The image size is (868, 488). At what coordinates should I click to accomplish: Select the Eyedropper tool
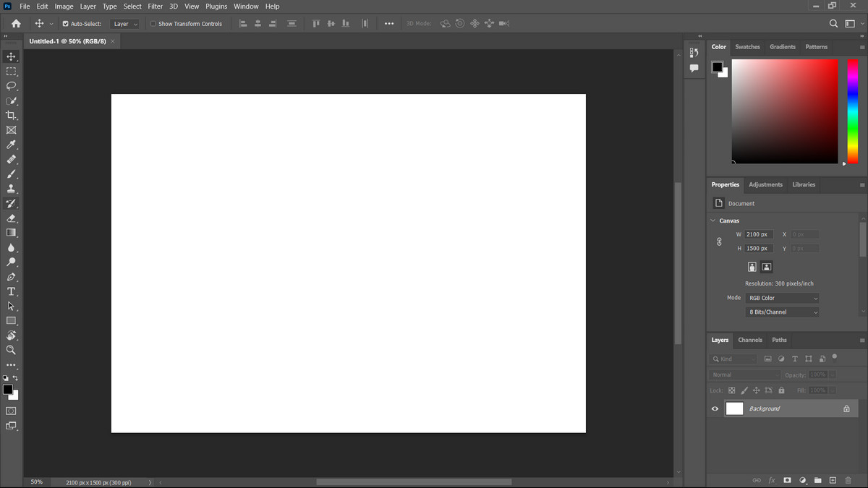pos(11,145)
